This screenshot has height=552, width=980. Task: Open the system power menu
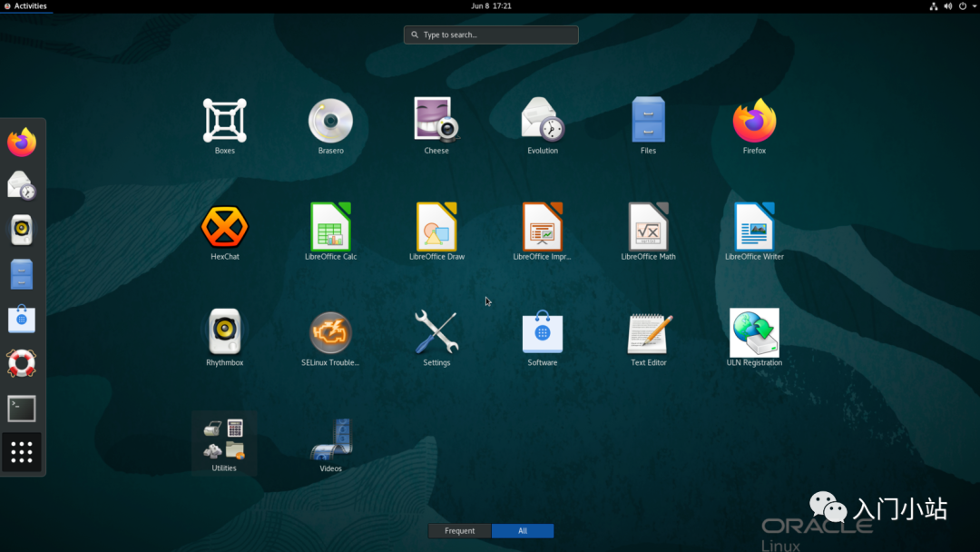[x=963, y=6]
